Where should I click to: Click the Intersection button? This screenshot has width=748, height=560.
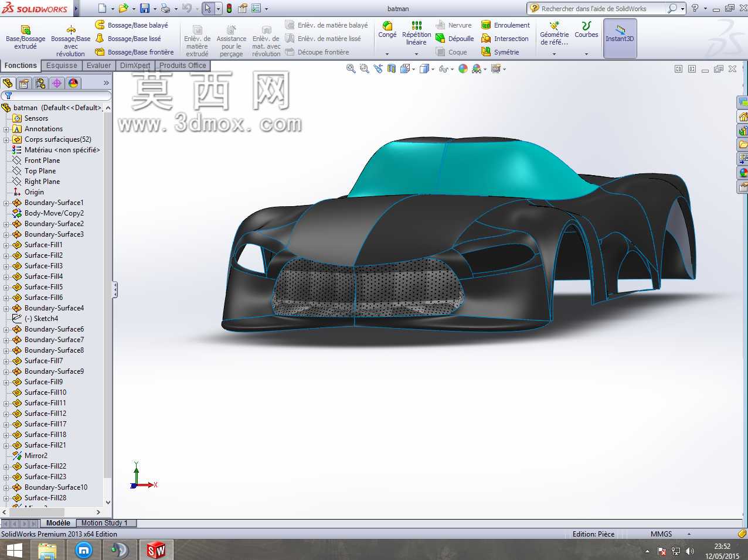(x=505, y=39)
